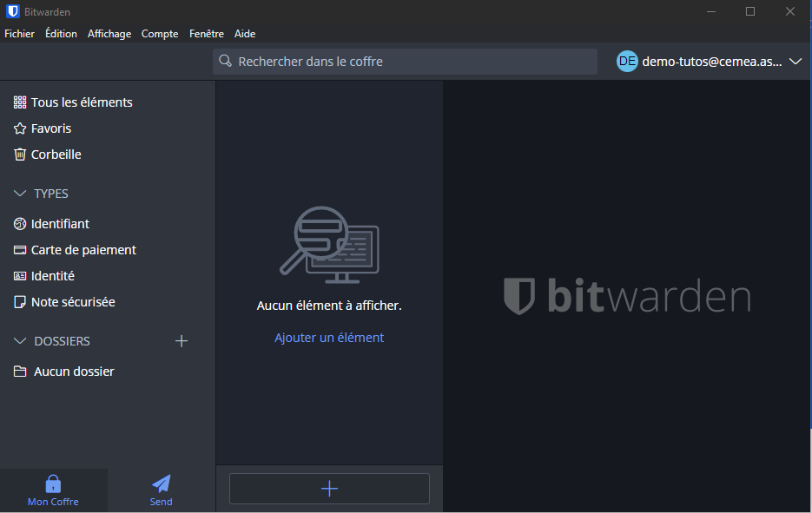
Task: Collapse the DOSSIERS section chevron
Action: point(20,341)
